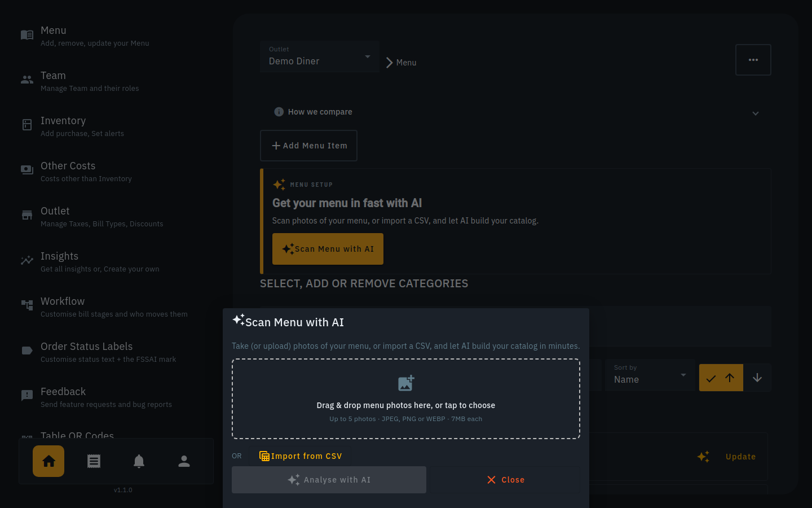Click the Menu breadcrumb link
The image size is (812, 508).
[x=406, y=63]
